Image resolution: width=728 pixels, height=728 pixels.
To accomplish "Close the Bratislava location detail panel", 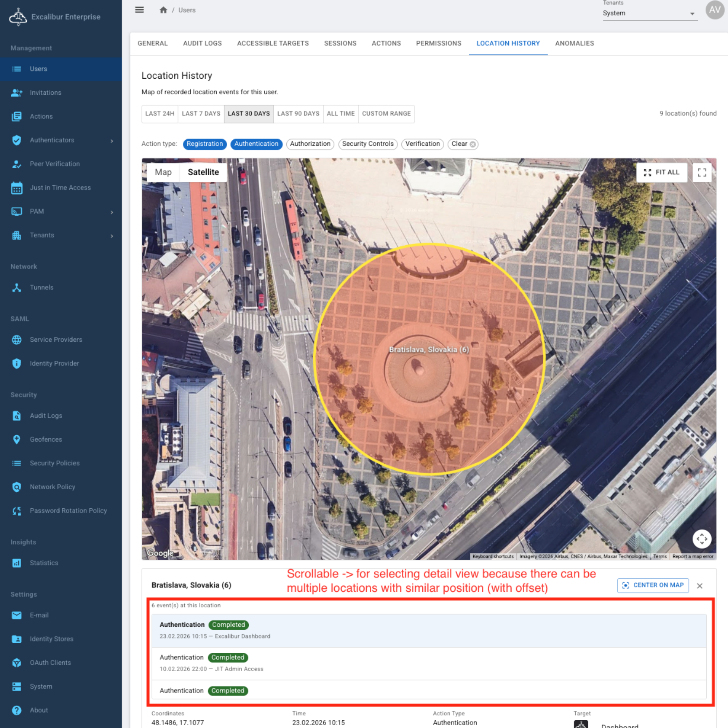I will pos(699,586).
